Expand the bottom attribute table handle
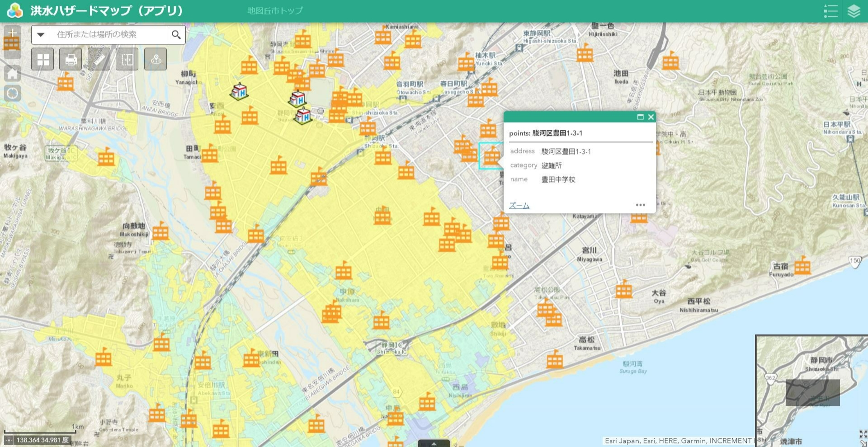The image size is (868, 447). point(434,443)
